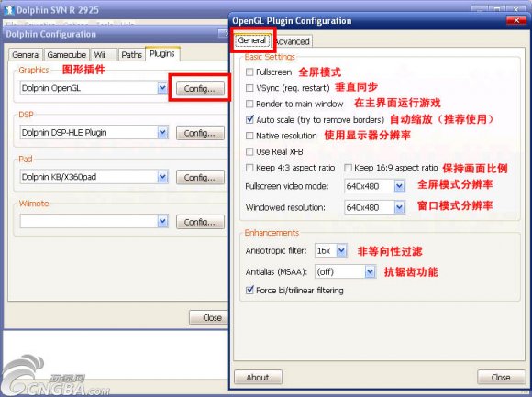Tick the Use Real XFB checkbox
Viewport: 532px width, 397px height.
point(249,151)
